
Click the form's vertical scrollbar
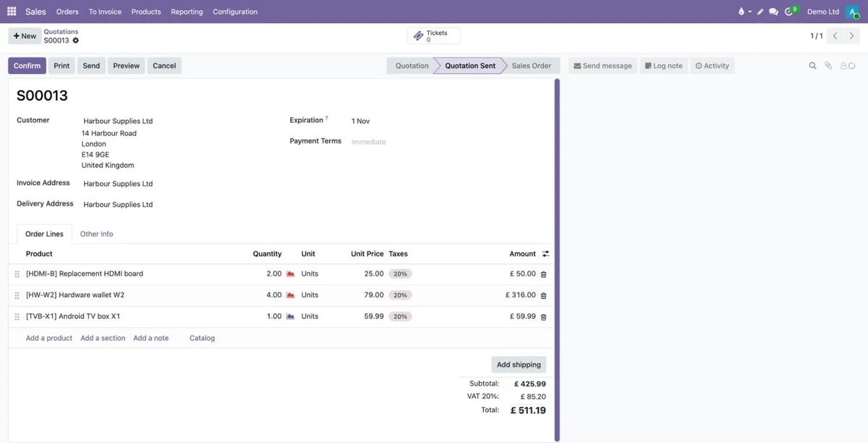pyautogui.click(x=557, y=259)
